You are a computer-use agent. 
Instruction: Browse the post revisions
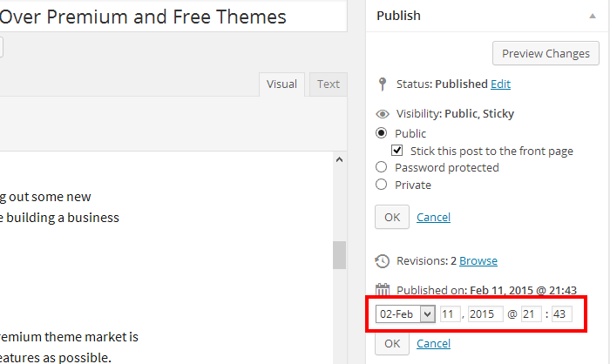[x=478, y=260]
